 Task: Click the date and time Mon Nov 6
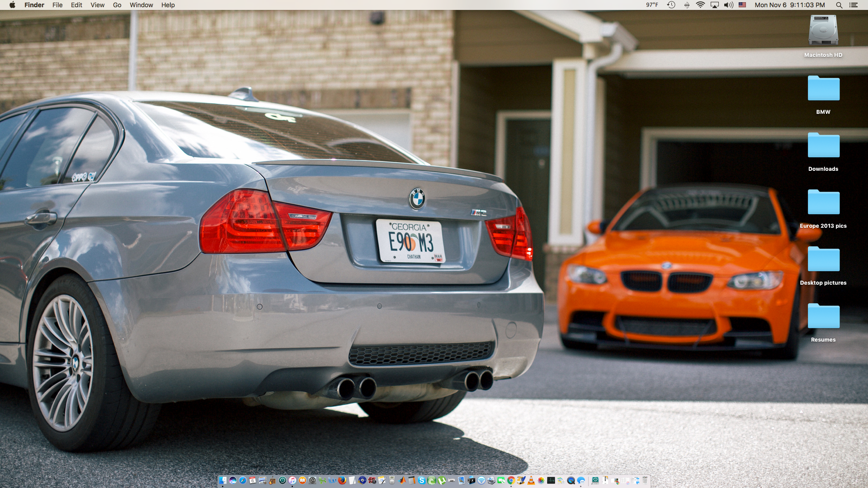click(790, 5)
